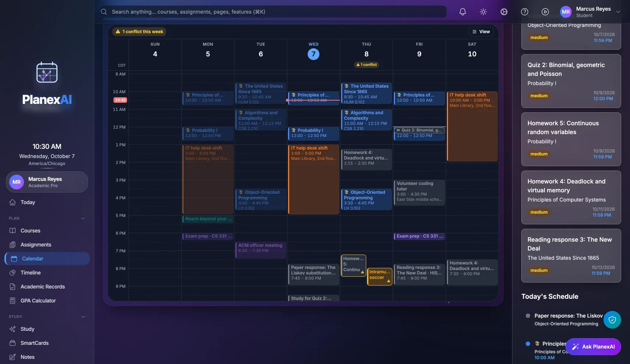Collapse the PLAN section chevron

tap(83, 218)
